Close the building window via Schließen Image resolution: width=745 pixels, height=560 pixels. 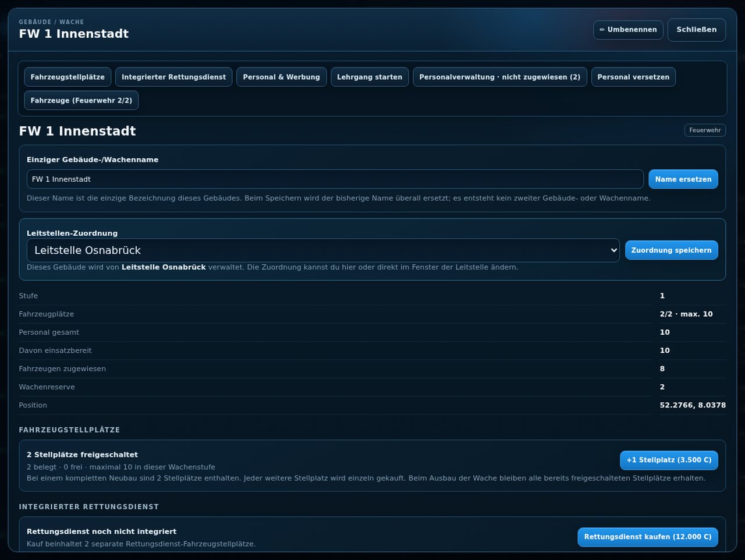[x=697, y=30]
